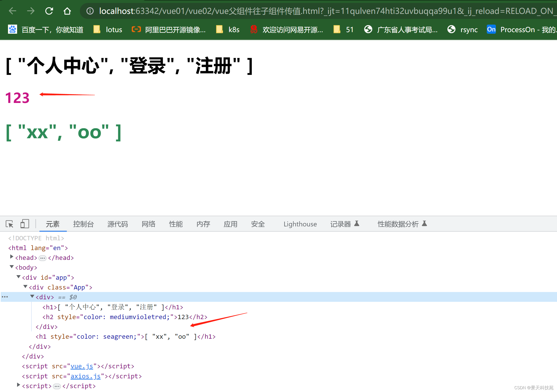Collapse the div id="app" node

click(x=18, y=277)
